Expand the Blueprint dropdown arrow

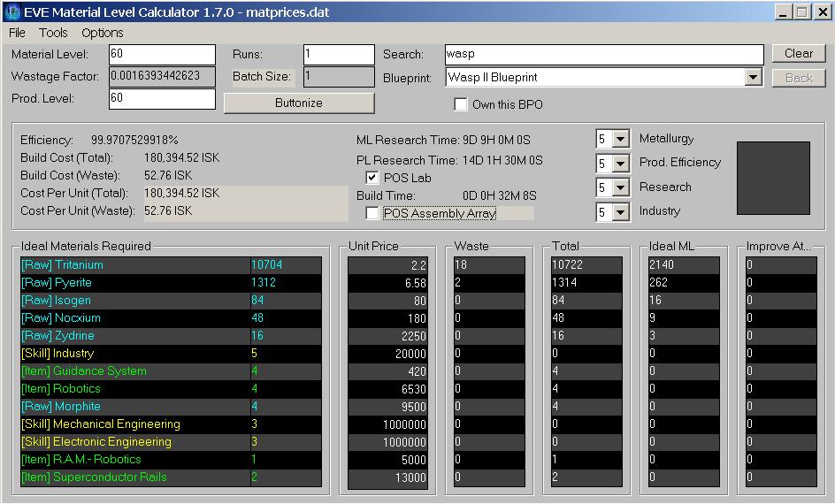coord(753,78)
